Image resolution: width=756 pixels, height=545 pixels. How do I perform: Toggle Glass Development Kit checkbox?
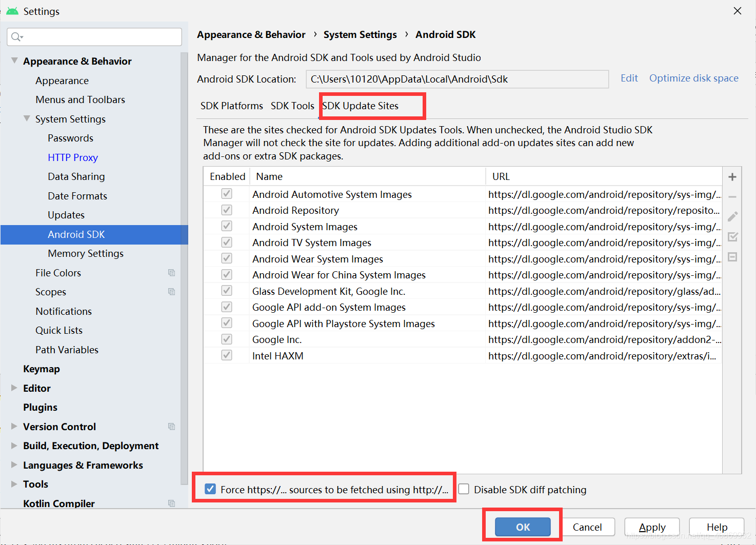coord(227,291)
